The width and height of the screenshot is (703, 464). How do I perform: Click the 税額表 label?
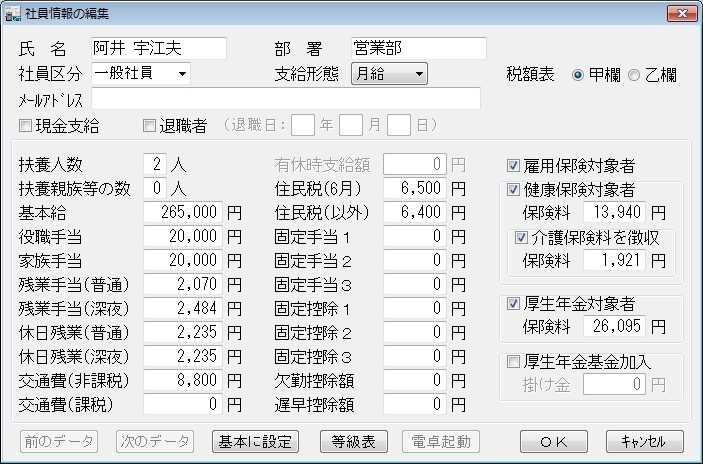[530, 74]
